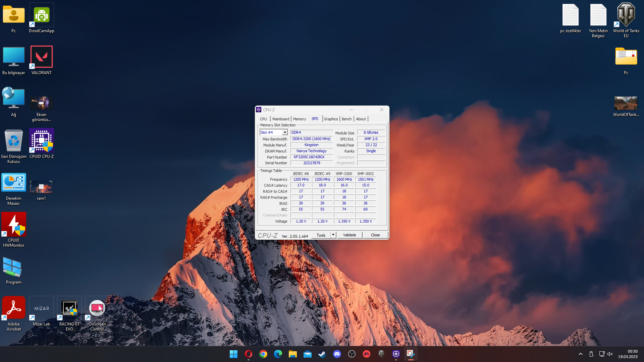Open the Graphics tab in CPU-Z
The height and width of the screenshot is (362, 644).
click(331, 119)
